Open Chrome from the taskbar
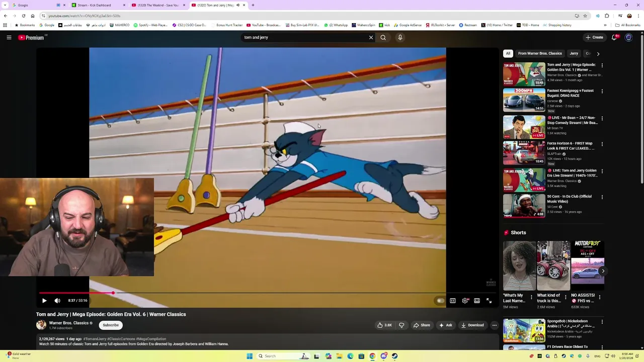This screenshot has height=362, width=644. point(372,356)
